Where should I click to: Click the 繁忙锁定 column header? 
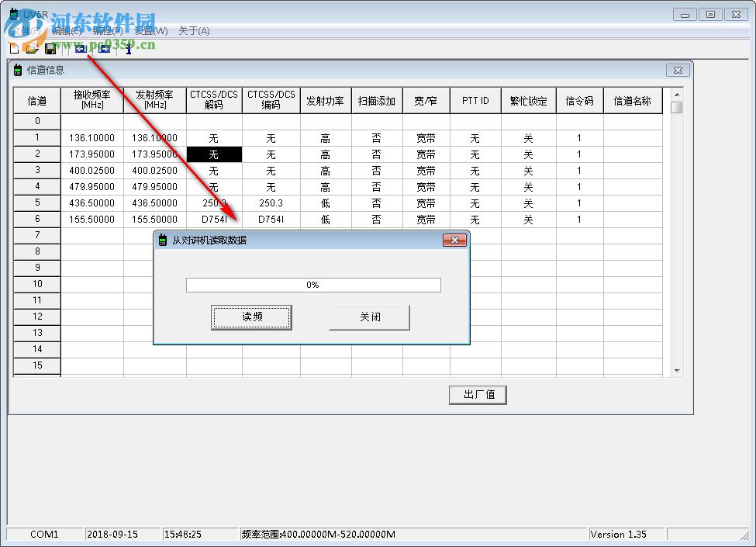[x=529, y=100]
